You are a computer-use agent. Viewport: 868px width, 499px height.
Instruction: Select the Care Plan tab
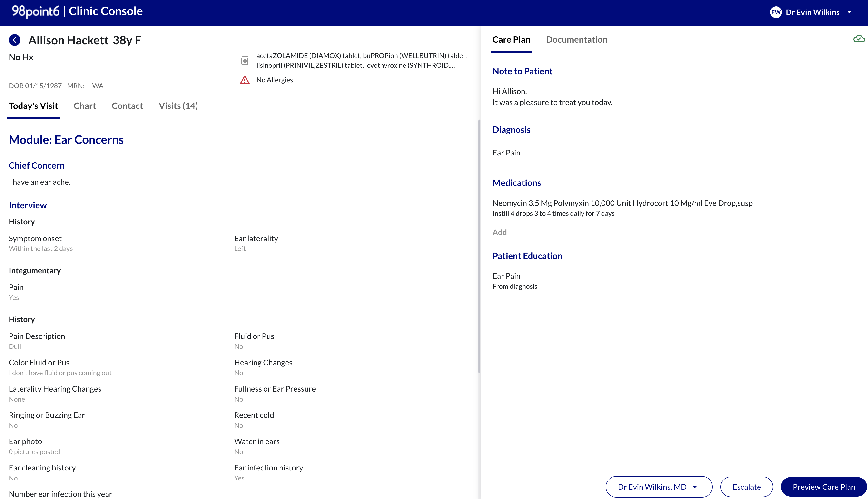[x=511, y=39]
